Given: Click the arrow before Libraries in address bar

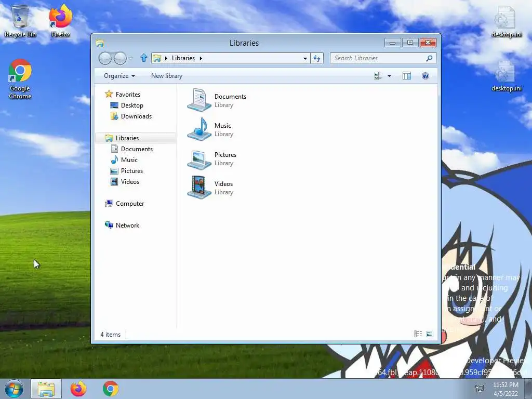Looking at the screenshot, I should (166, 58).
